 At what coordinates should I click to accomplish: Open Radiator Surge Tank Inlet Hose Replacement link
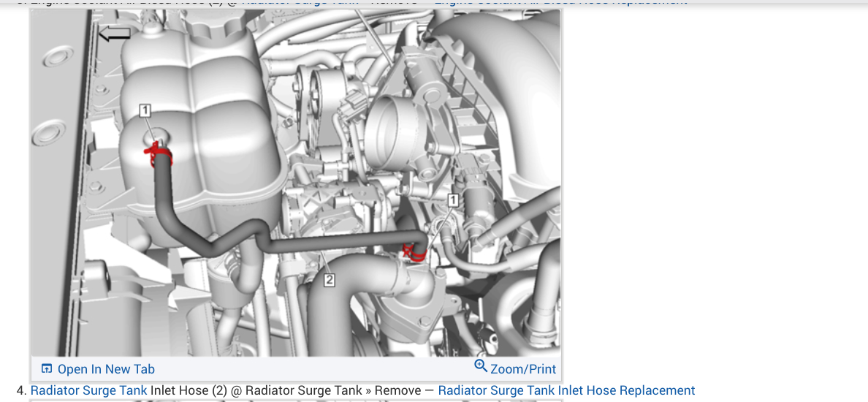[566, 390]
